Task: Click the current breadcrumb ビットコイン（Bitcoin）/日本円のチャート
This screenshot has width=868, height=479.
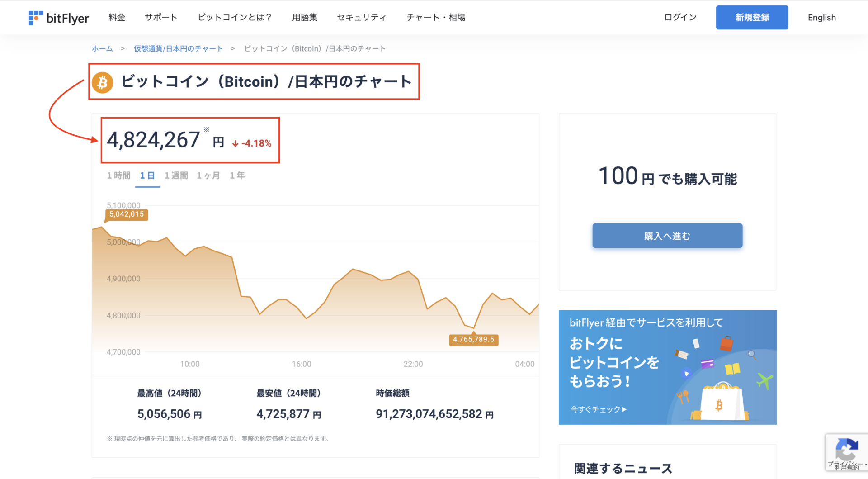Action: click(x=315, y=48)
